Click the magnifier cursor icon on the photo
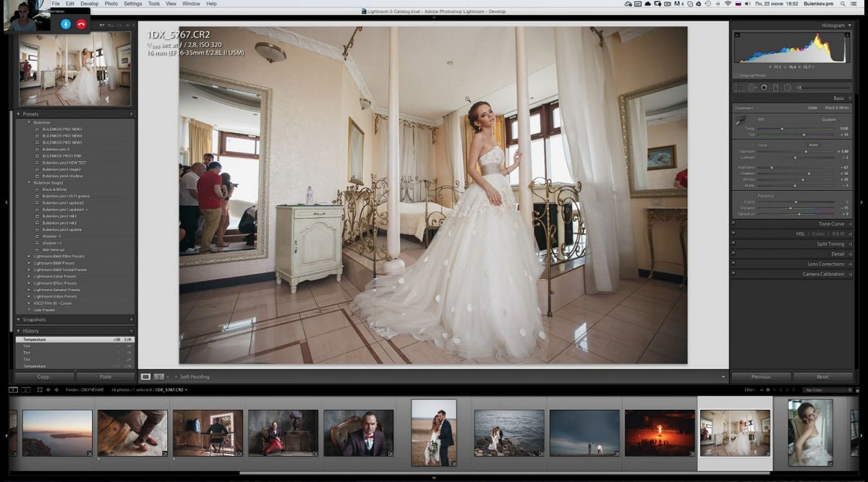This screenshot has height=482, width=868. click(468, 100)
